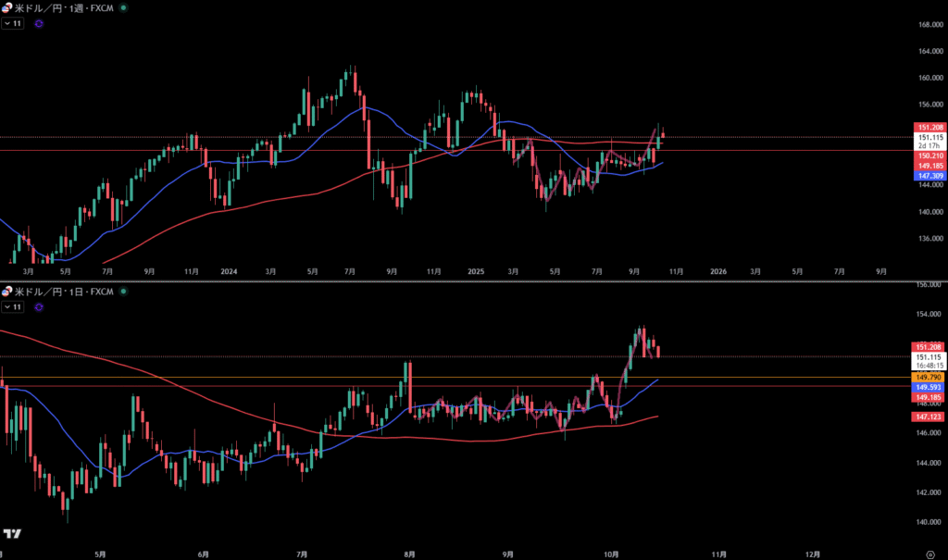
Task: Click the 2026 marker on weekly time axis
Action: [x=717, y=272]
